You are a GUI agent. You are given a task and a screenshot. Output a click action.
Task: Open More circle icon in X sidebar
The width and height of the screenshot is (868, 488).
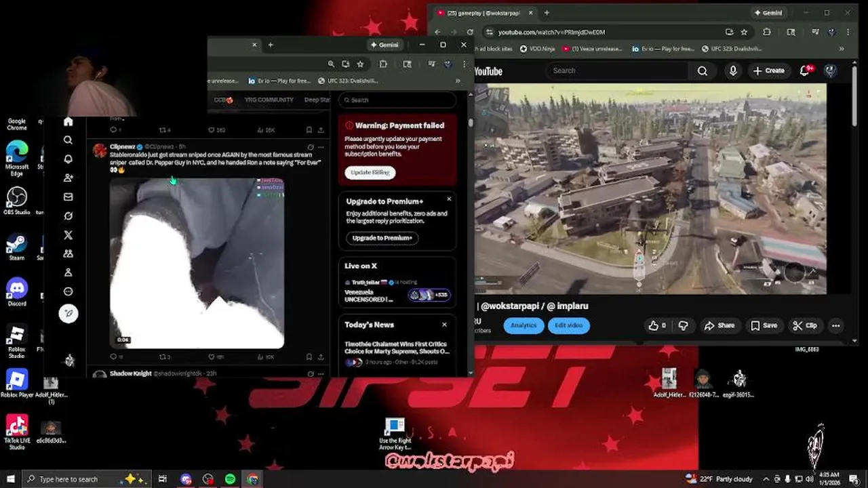pyautogui.click(x=68, y=291)
